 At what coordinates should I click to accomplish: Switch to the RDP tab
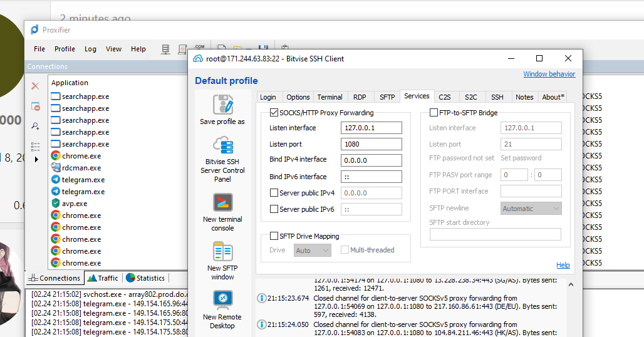tap(360, 97)
